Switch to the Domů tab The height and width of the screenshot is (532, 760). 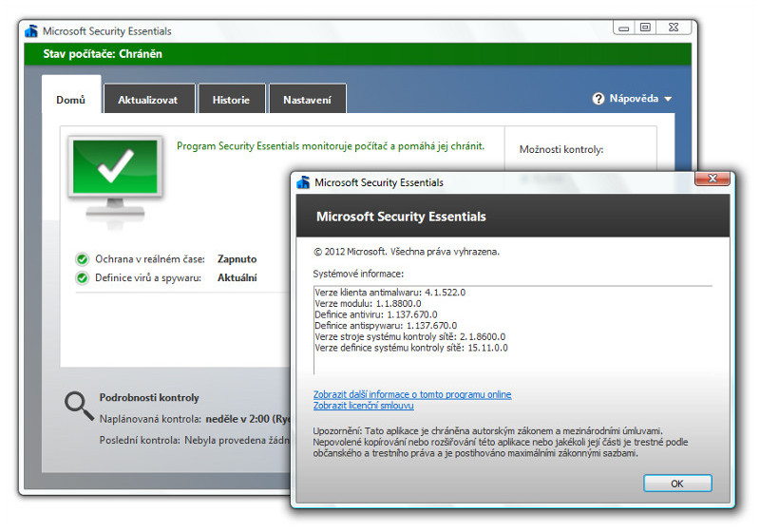pyautogui.click(x=71, y=100)
